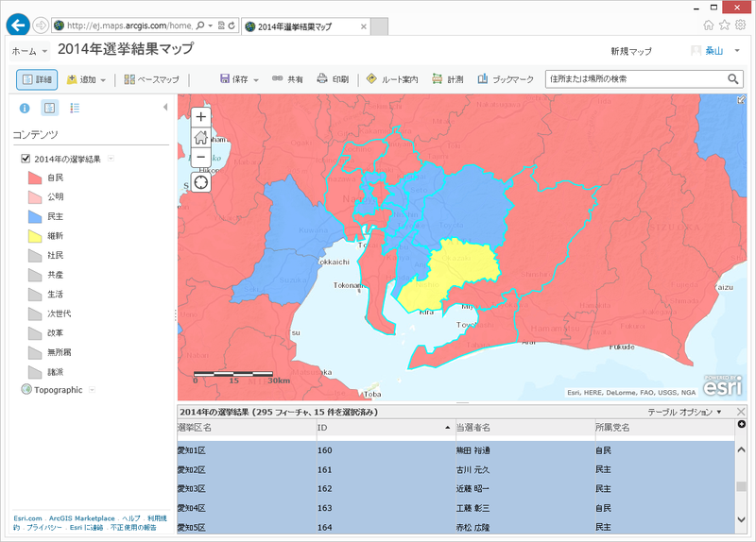756x542 pixels.
Task: Zoom in the map with plus button
Action: click(201, 117)
